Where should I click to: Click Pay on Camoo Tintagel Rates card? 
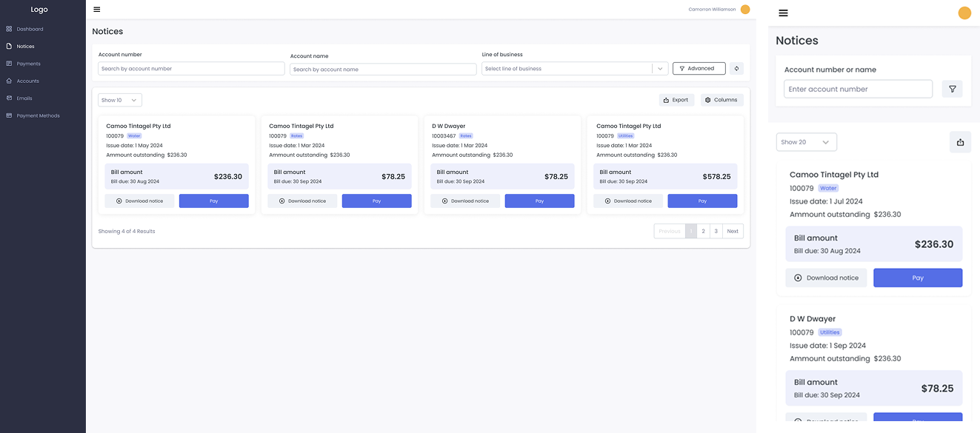[x=376, y=201]
